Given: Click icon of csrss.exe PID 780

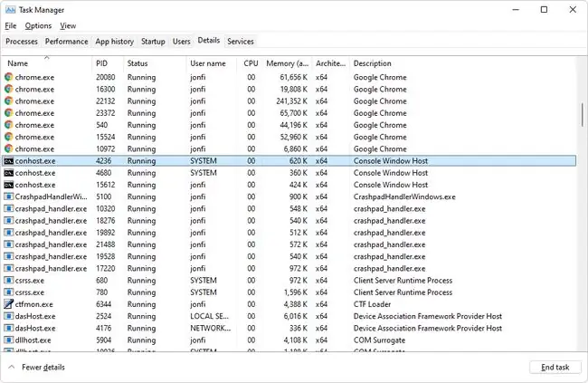Looking at the screenshot, I should tap(9, 292).
